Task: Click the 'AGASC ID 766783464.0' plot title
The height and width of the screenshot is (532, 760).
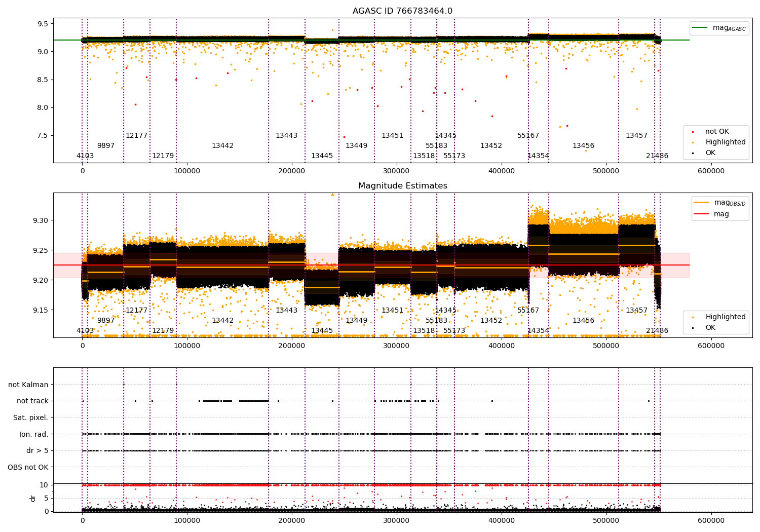Action: point(402,11)
